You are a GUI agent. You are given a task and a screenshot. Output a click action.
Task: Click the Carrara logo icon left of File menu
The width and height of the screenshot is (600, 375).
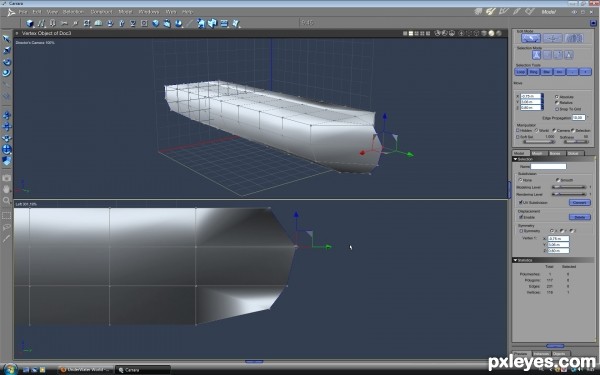(11, 12)
